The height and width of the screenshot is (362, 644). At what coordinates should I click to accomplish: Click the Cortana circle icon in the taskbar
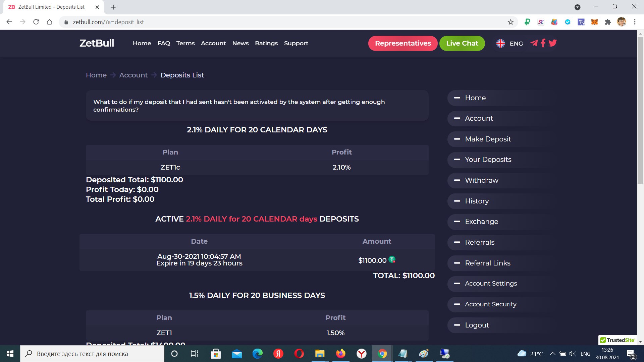click(174, 354)
